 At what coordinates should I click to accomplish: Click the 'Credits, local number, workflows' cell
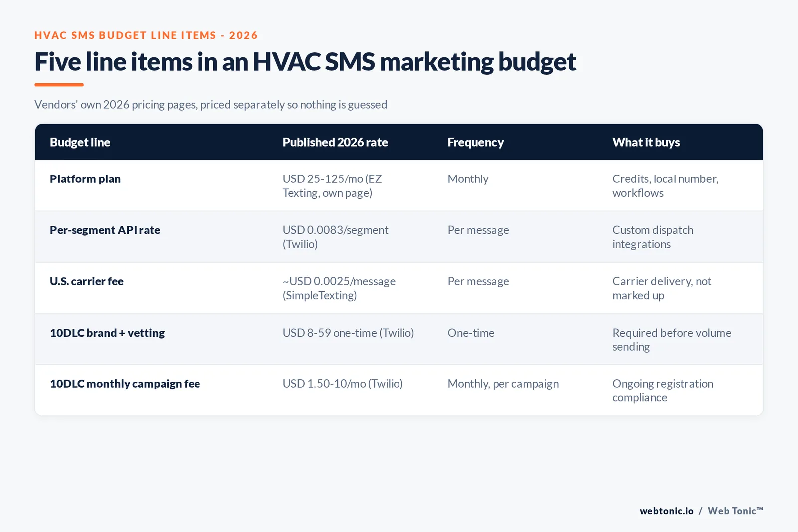(x=665, y=186)
